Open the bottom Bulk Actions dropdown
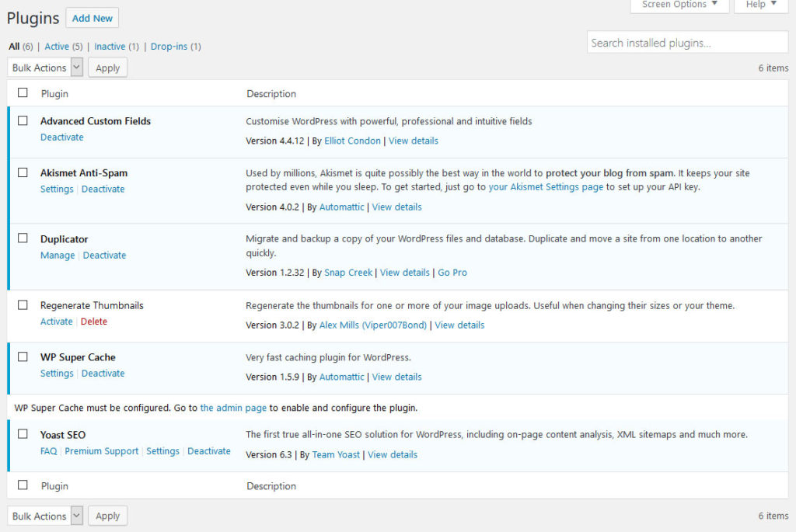Viewport: 796px width, 532px height. coord(44,515)
